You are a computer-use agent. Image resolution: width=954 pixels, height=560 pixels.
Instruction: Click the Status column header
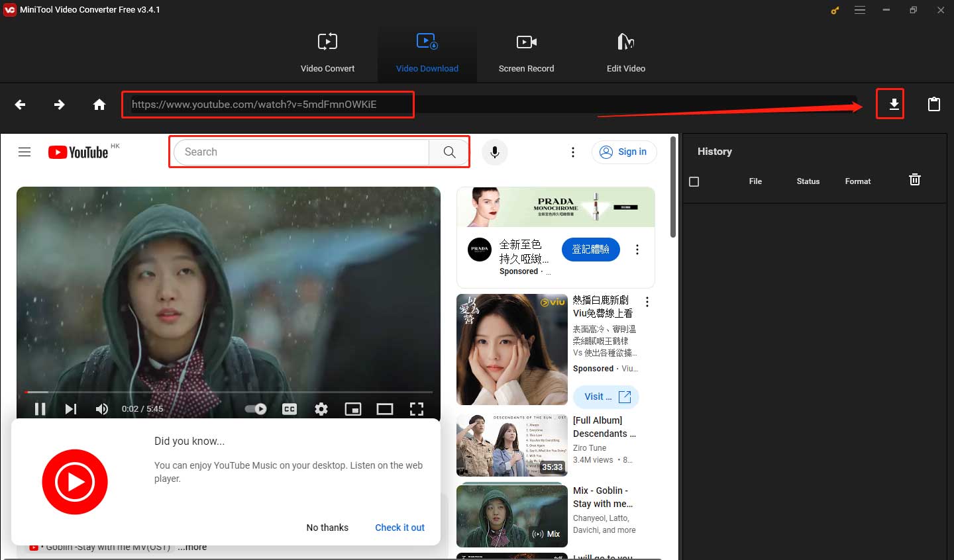pos(808,181)
